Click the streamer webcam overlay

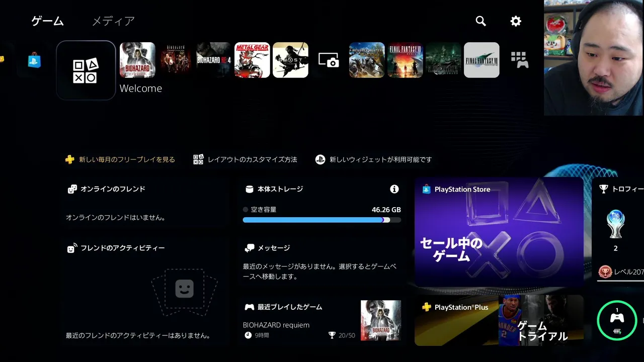pyautogui.click(x=594, y=58)
